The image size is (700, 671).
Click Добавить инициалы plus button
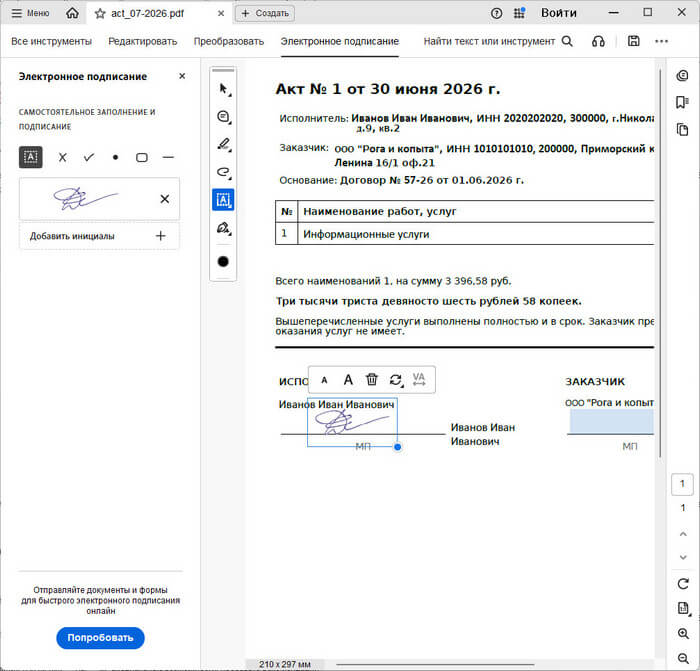pos(161,236)
